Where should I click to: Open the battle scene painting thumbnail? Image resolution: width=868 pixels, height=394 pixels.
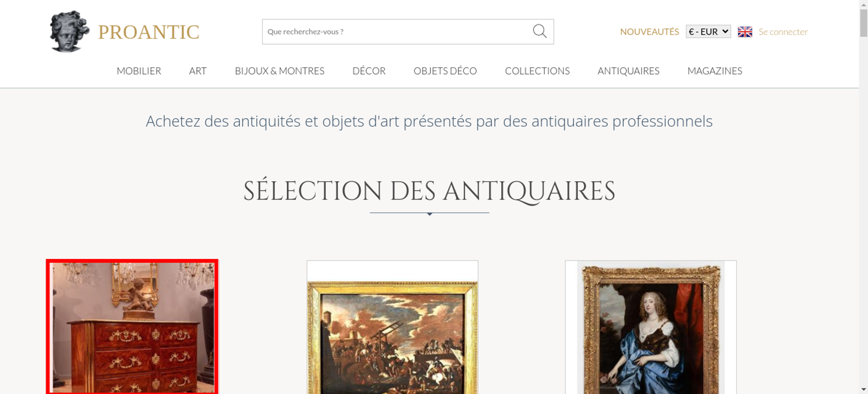[392, 327]
